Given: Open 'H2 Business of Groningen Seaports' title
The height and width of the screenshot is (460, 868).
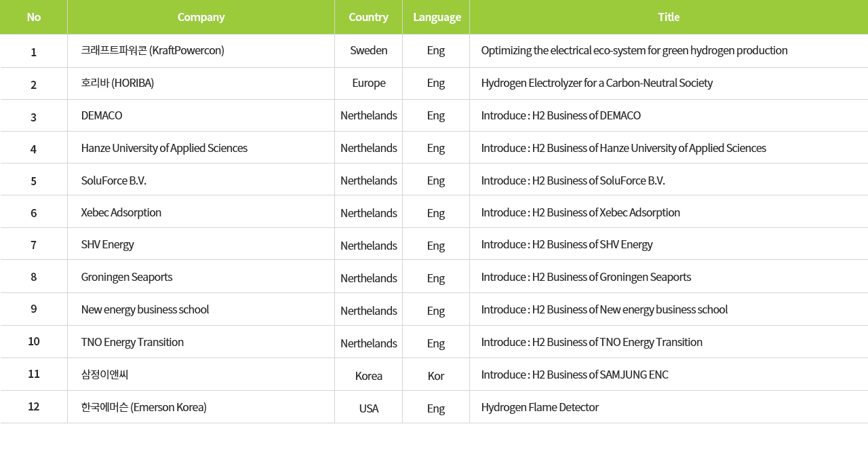Looking at the screenshot, I should point(586,277).
